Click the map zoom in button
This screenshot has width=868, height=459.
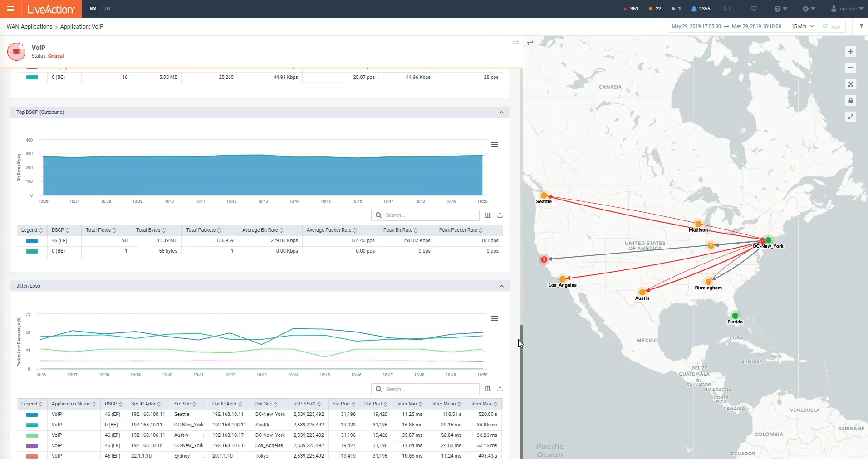click(851, 52)
